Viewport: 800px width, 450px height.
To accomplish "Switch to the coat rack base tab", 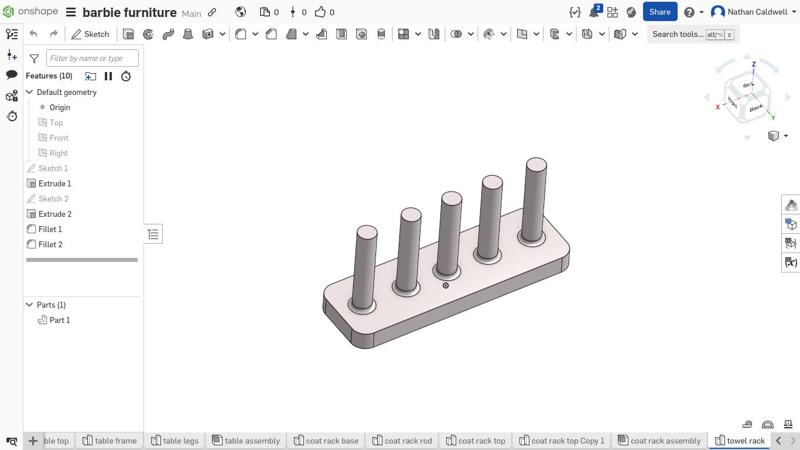I will (x=325, y=440).
